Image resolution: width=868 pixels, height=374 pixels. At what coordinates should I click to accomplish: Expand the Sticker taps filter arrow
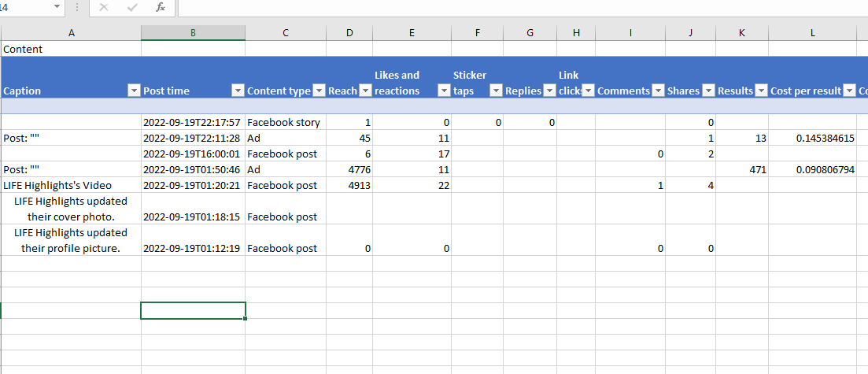coord(496,91)
